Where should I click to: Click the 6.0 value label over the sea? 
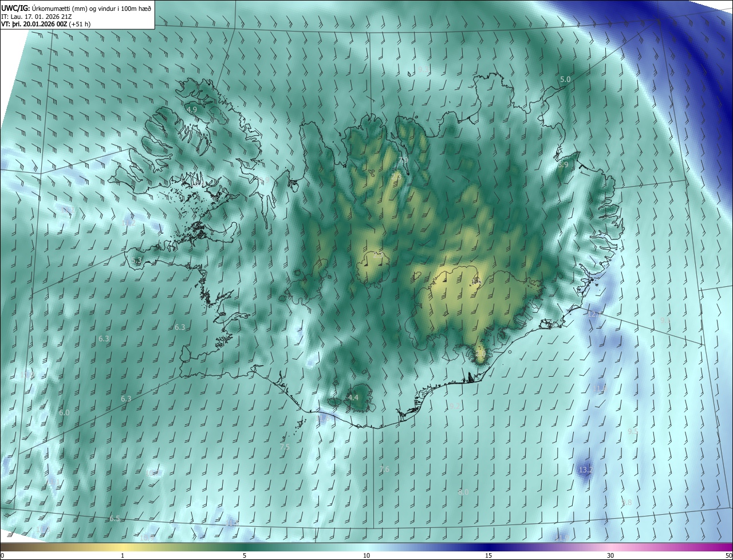click(x=64, y=412)
